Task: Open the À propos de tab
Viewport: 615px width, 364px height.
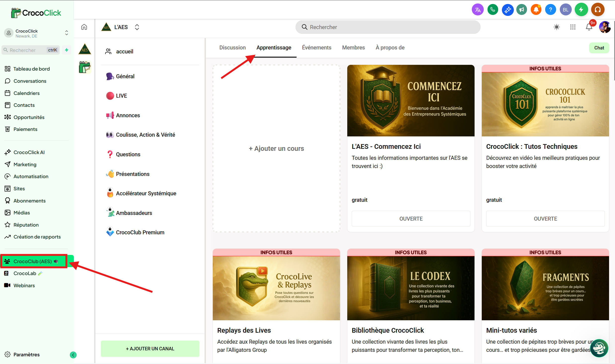Action: pyautogui.click(x=390, y=47)
